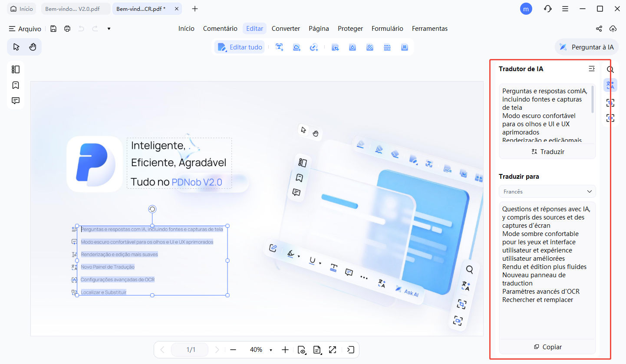Open the Bates Numbering tool

pos(405,47)
